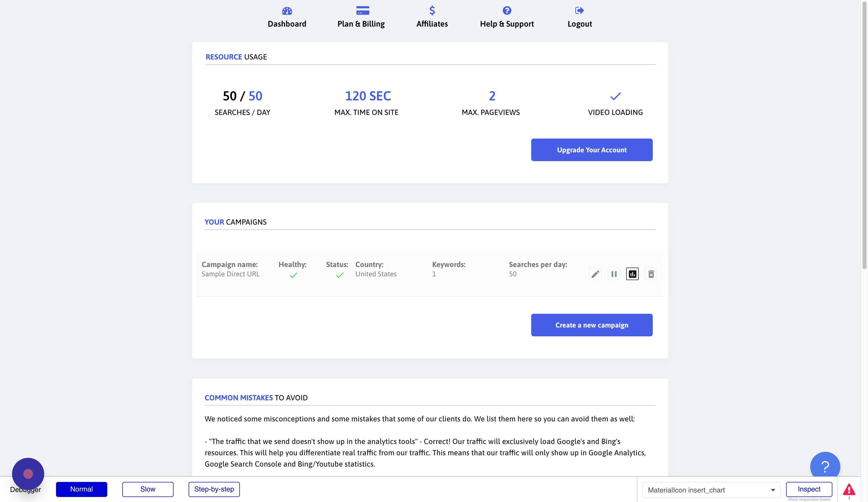Click the 'RESOURCE USAGE' heading
868x502 pixels.
click(236, 57)
